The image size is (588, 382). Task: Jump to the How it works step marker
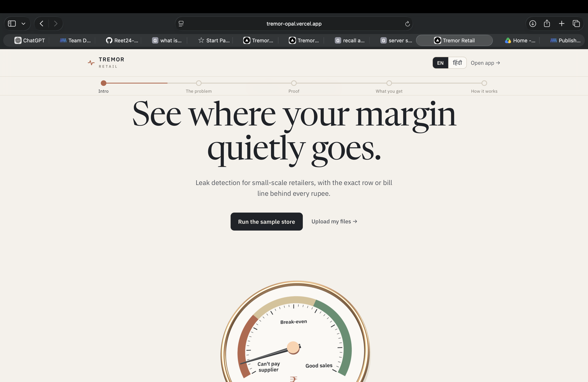484,83
